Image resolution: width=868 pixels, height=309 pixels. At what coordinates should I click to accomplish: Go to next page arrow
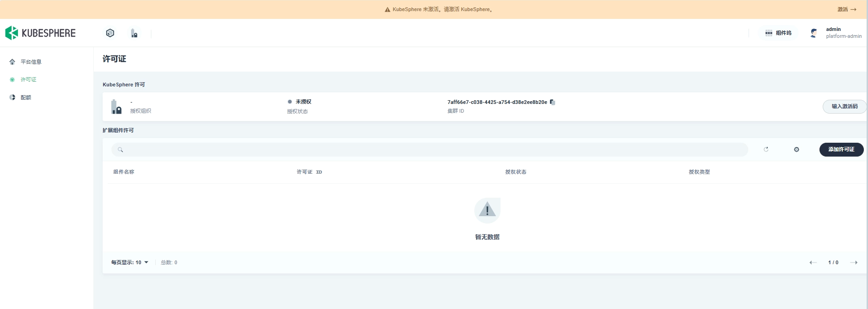(x=854, y=262)
